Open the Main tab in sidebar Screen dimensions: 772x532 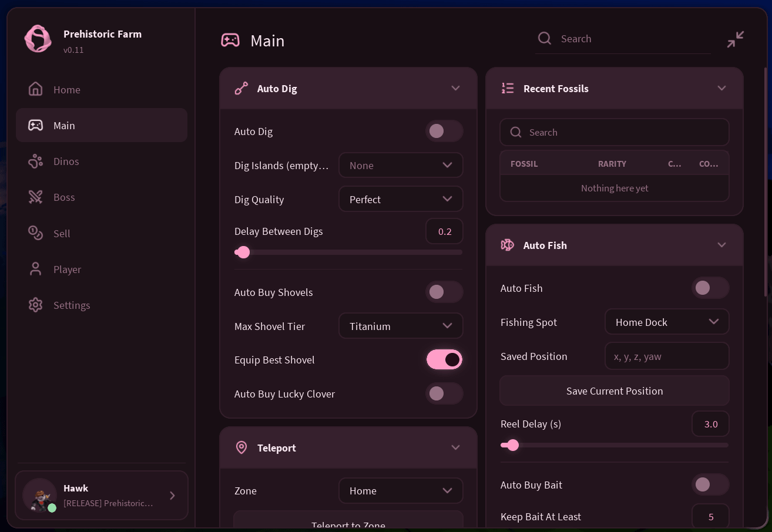102,125
